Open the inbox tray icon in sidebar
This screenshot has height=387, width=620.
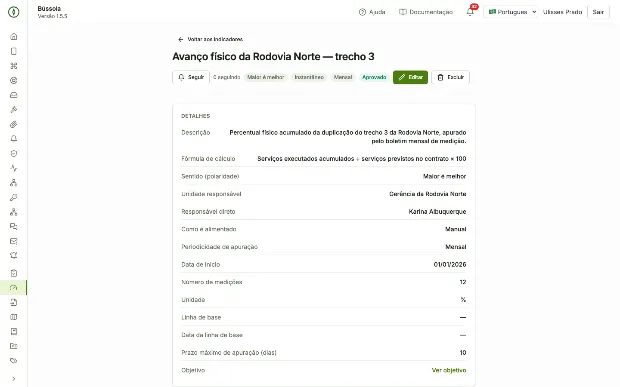pyautogui.click(x=13, y=95)
